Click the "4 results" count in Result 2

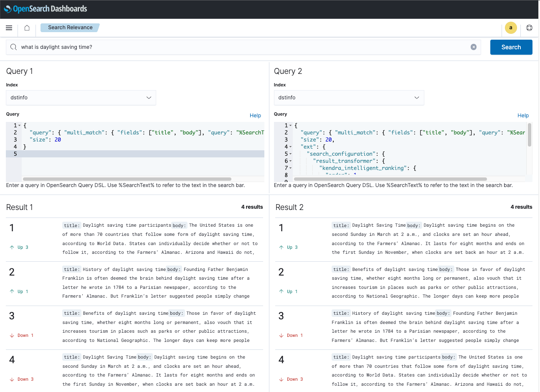click(x=521, y=207)
